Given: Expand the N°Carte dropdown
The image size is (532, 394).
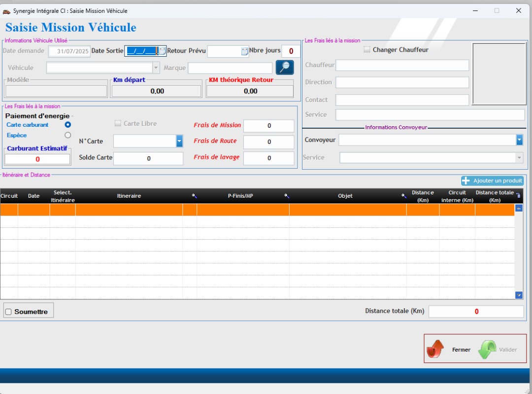Looking at the screenshot, I should point(179,142).
